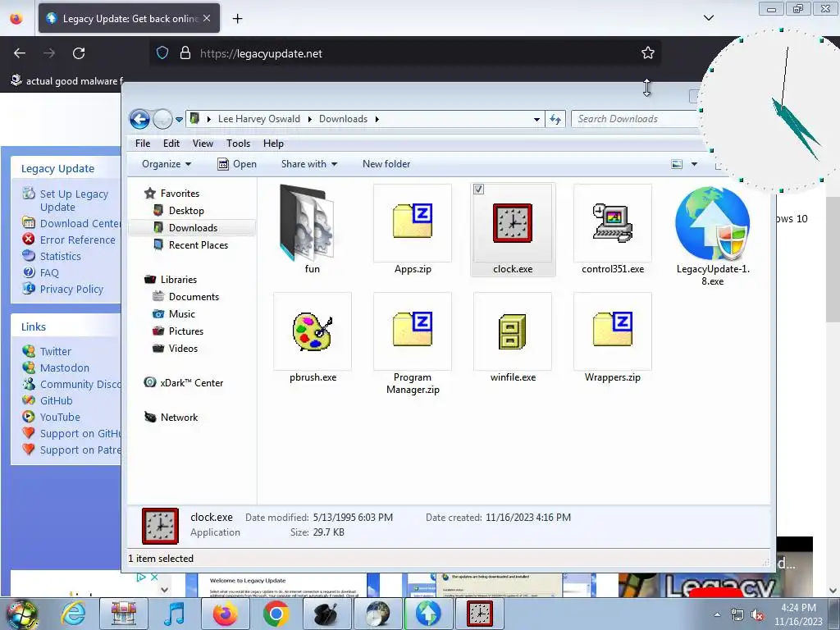
Task: Click the muted volume tray icon
Action: click(x=757, y=614)
